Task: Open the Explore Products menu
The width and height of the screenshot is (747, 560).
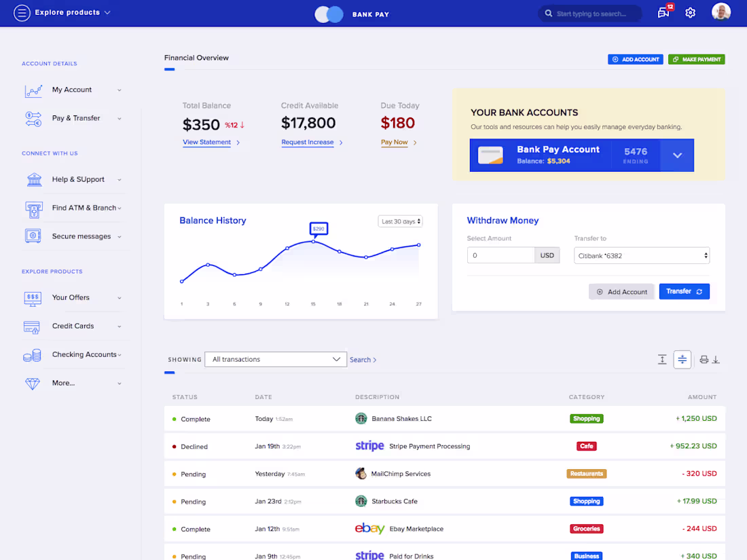Action: [62, 12]
